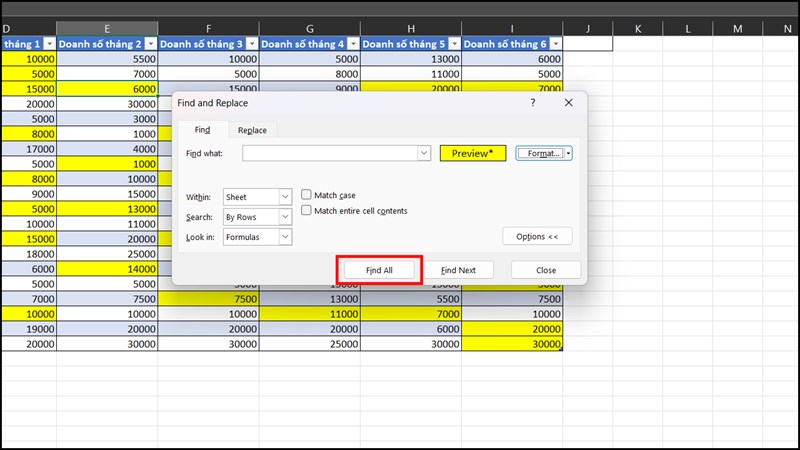Select yellow cell 11000 in column G
This screenshot has width=800, height=450.
point(310,314)
